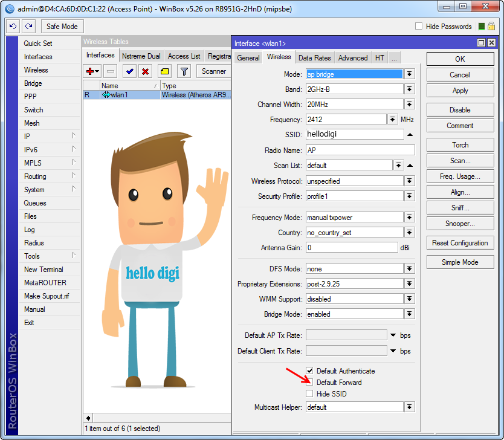Expand Default Client Tx Rate field
This screenshot has height=440, width=504.
(x=393, y=351)
